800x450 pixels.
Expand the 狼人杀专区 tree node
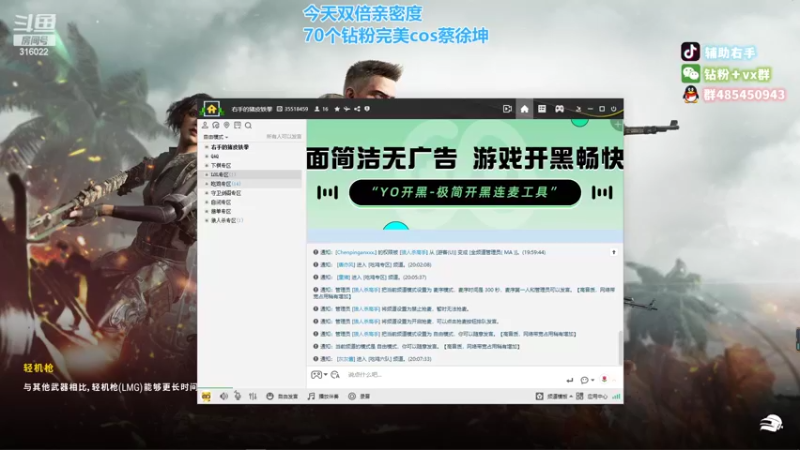(207, 220)
